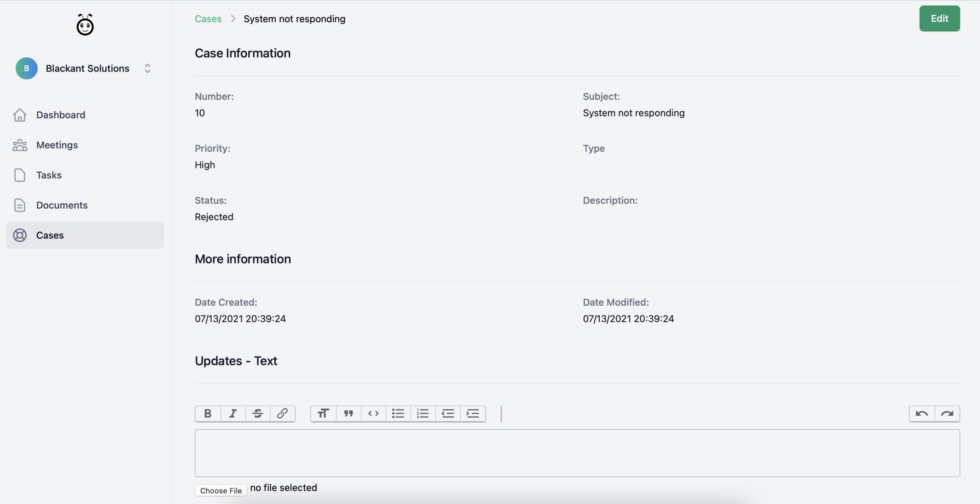Click the status value 'Rejected'
The image size is (980, 504).
pyautogui.click(x=214, y=217)
